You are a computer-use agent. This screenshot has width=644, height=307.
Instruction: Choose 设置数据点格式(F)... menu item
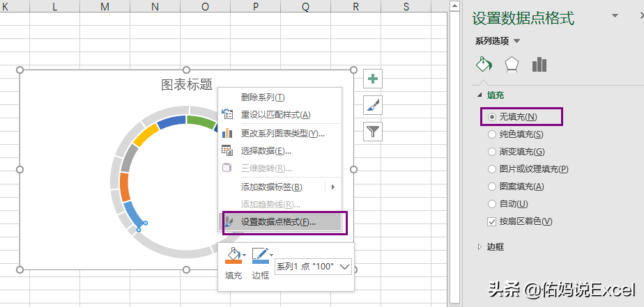click(279, 222)
